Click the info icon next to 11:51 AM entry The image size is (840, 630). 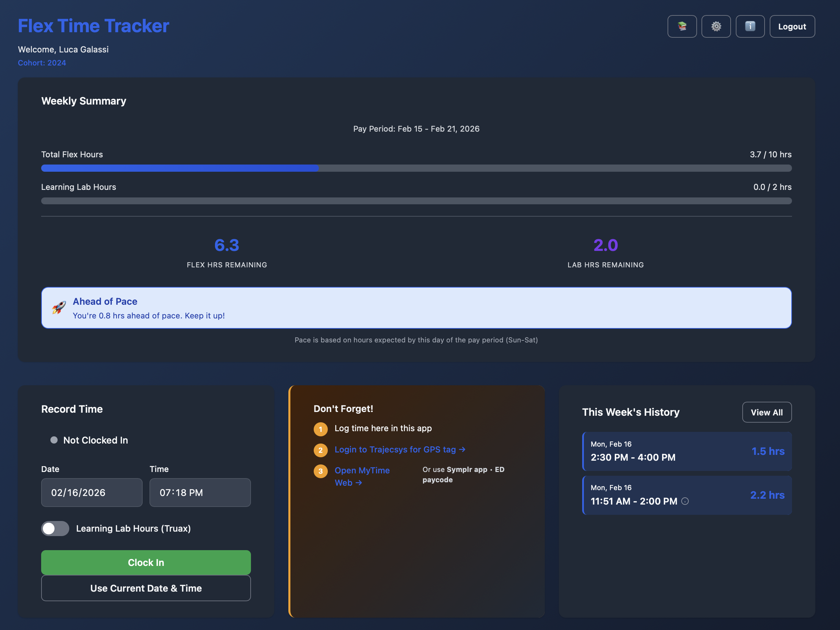(x=685, y=501)
